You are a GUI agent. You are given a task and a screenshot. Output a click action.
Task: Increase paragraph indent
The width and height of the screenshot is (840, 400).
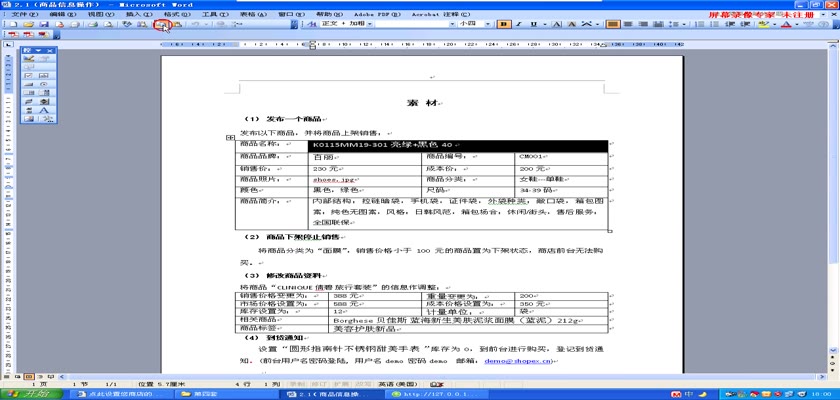745,24
